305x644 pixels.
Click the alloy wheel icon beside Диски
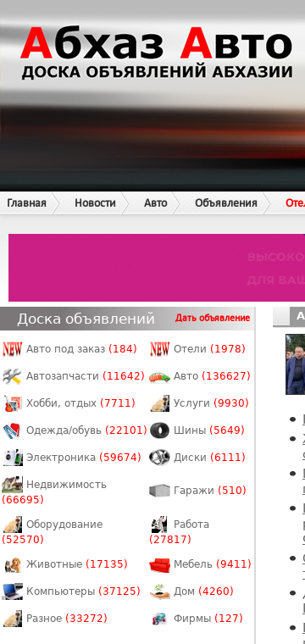(x=159, y=458)
